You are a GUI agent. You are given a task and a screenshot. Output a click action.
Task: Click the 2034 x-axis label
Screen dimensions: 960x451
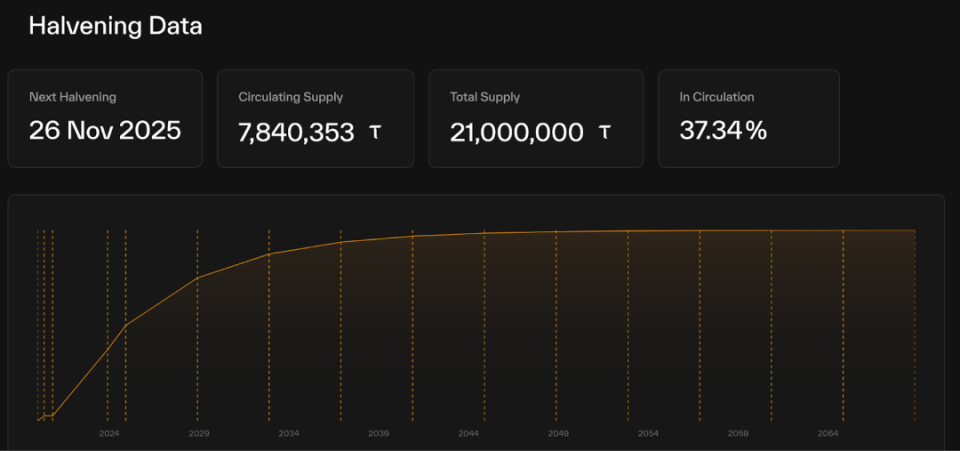click(289, 433)
